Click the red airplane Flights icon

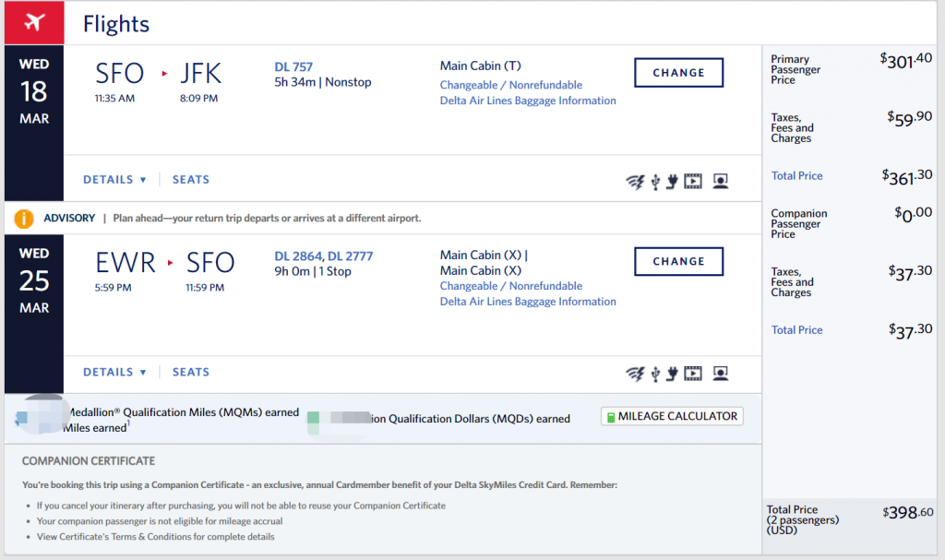34,23
